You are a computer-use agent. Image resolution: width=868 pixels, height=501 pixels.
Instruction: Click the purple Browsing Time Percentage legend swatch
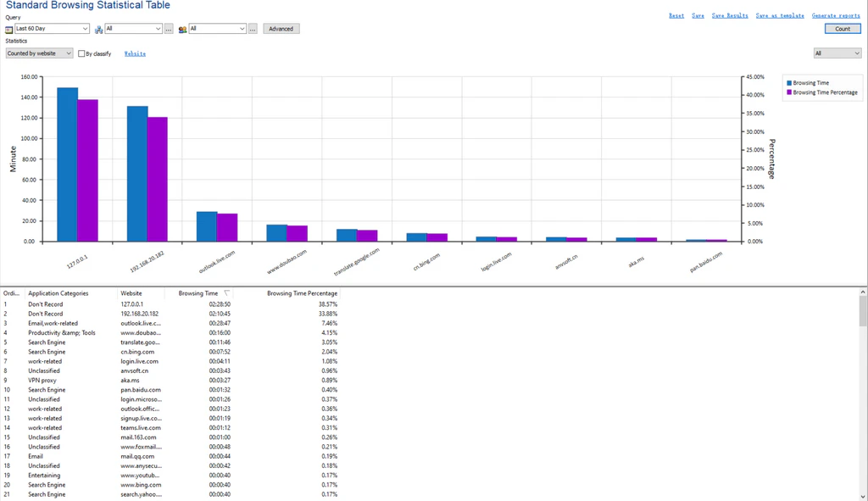coord(789,92)
